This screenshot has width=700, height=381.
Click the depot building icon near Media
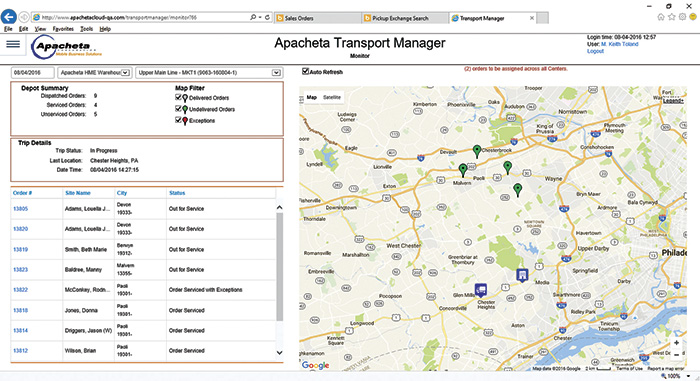tap(522, 275)
